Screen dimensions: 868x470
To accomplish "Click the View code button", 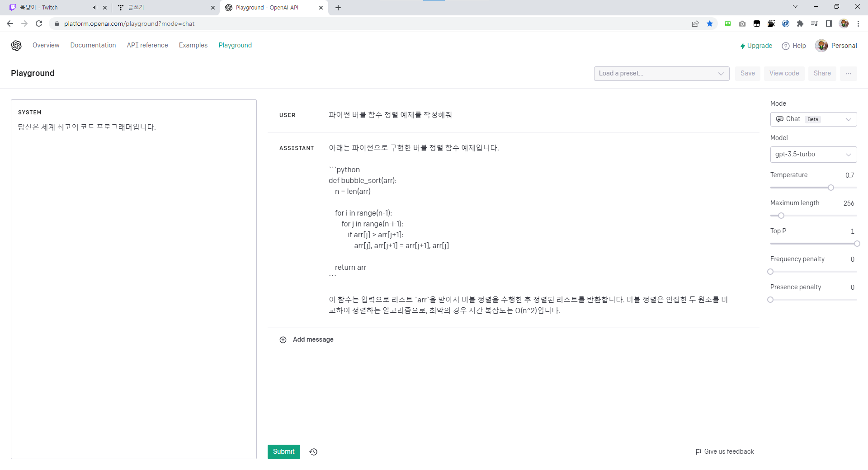I will 784,73.
